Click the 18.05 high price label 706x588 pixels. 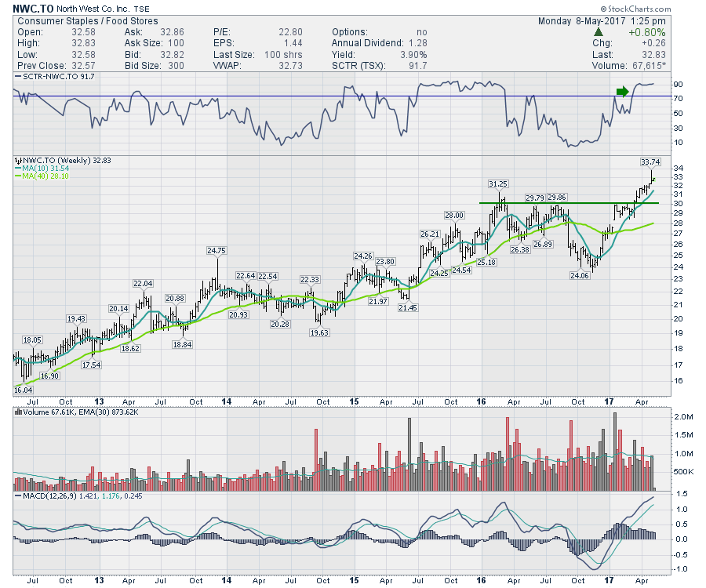click(32, 339)
